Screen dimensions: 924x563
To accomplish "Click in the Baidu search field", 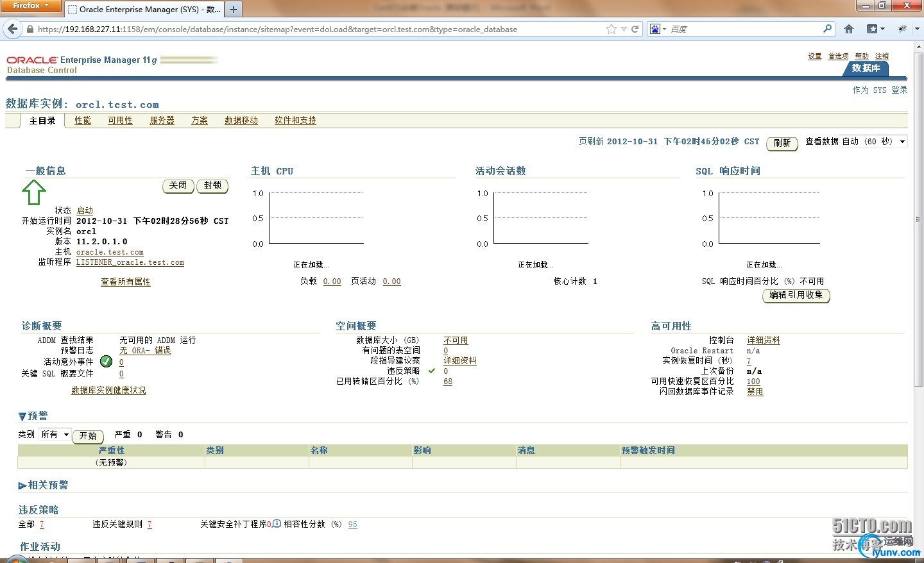I will click(744, 29).
